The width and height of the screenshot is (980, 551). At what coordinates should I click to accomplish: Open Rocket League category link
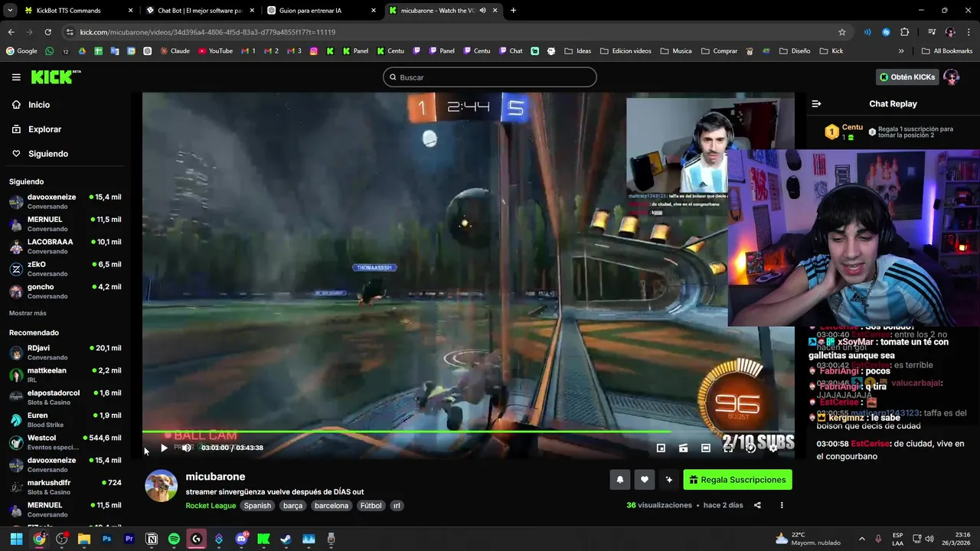[211, 506]
